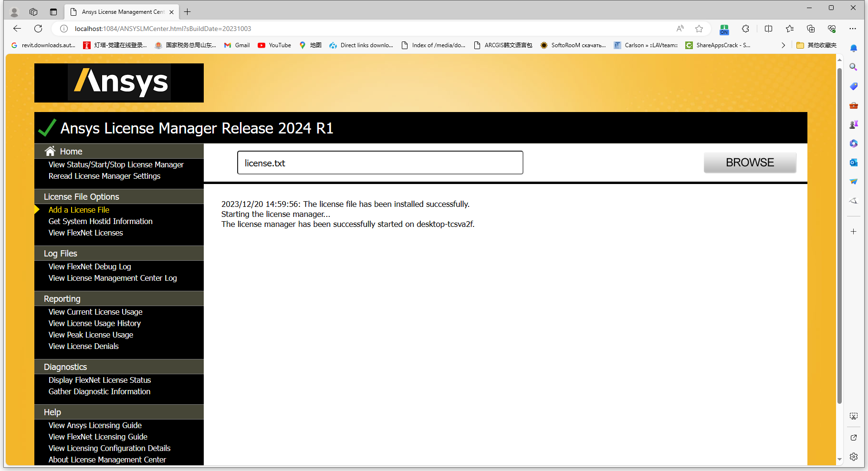Open Gather Diagnostic Information
The height and width of the screenshot is (471, 868).
click(99, 391)
